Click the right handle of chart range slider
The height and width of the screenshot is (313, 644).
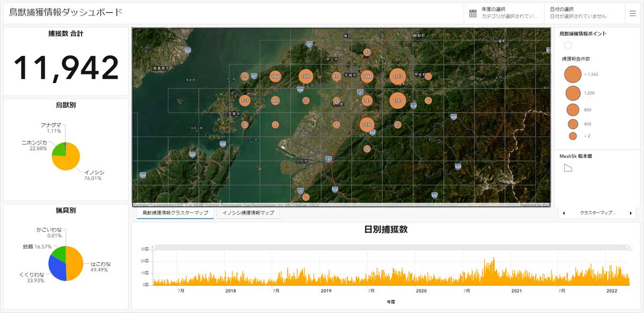pyautogui.click(x=628, y=248)
